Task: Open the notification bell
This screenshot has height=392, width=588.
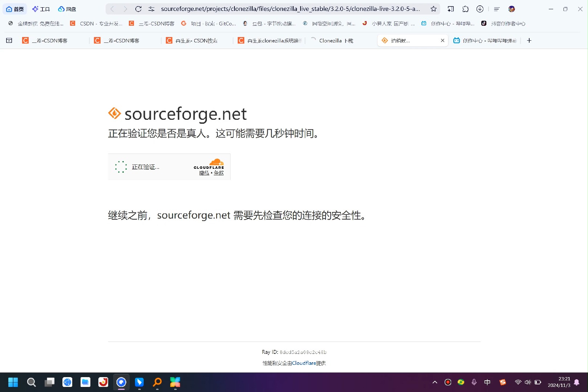Action: pyautogui.click(x=577, y=382)
